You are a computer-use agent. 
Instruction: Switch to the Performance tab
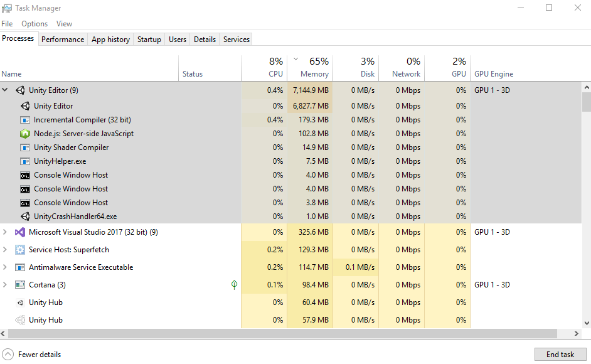pos(63,39)
